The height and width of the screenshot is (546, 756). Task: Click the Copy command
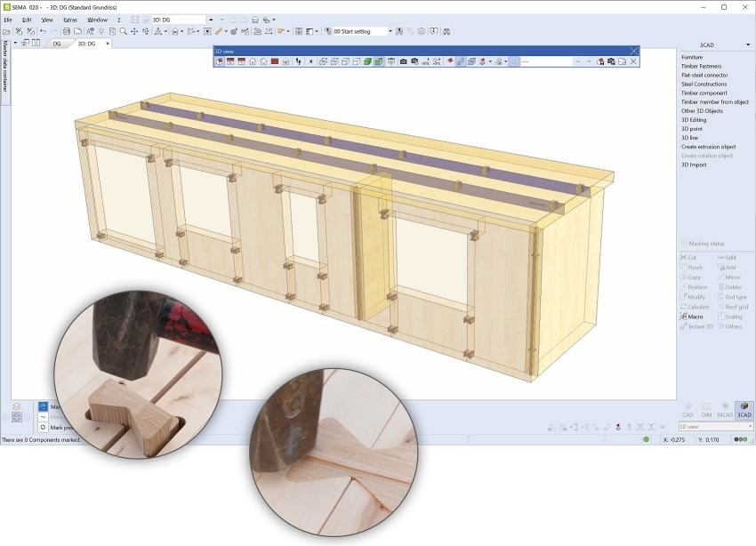pyautogui.click(x=690, y=277)
